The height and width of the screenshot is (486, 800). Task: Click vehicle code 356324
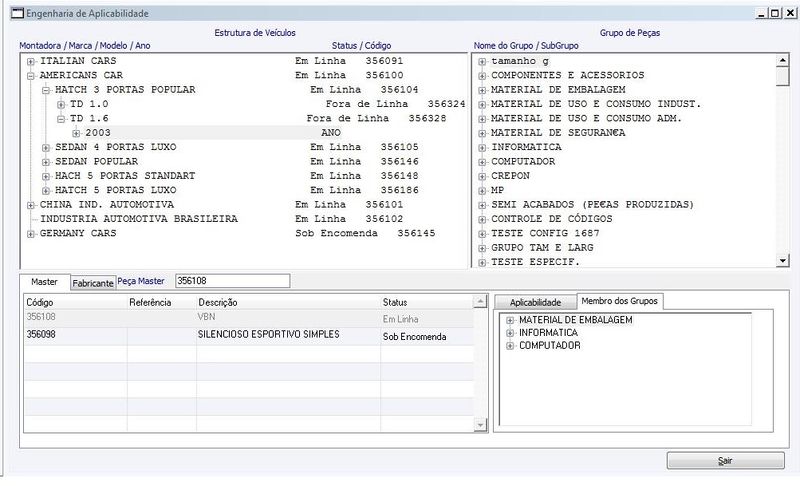click(446, 104)
